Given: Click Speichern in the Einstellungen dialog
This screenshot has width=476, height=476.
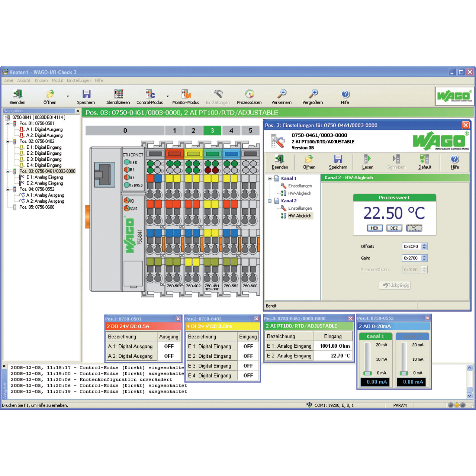Looking at the screenshot, I should click(x=338, y=162).
